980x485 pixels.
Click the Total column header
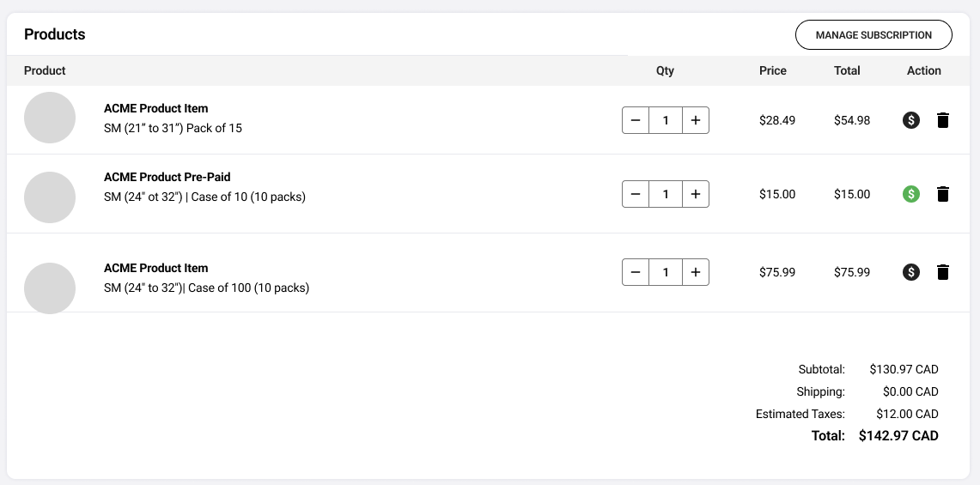click(x=847, y=70)
